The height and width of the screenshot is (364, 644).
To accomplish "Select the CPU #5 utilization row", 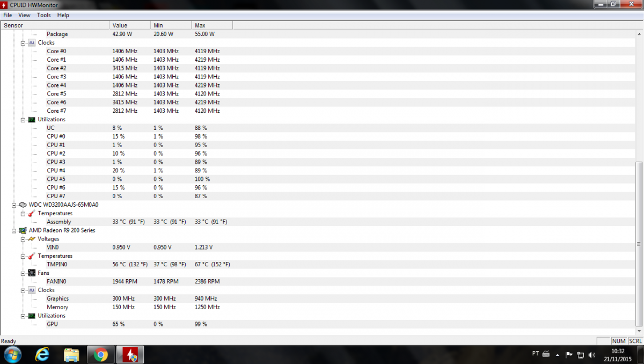I will (x=317, y=179).
